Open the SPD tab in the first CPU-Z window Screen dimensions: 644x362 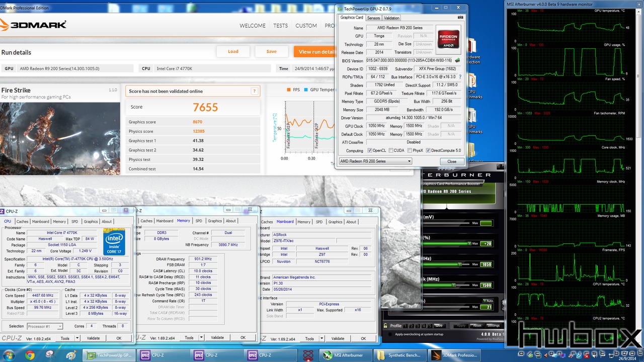click(x=74, y=221)
